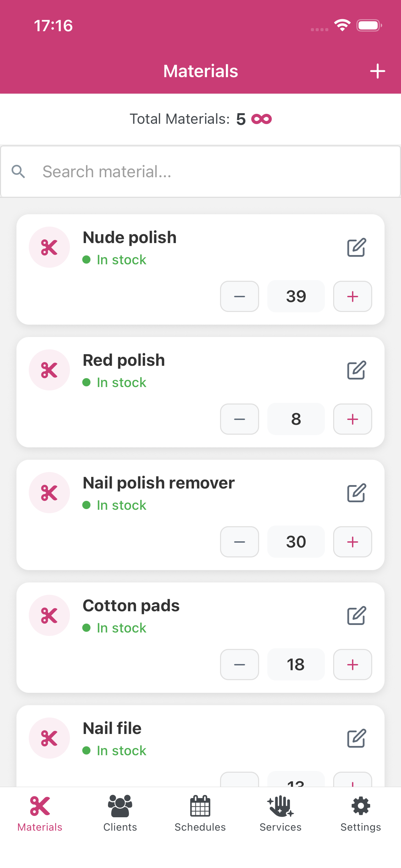Switch to the Clients tab
The height and width of the screenshot is (868, 401).
120,813
